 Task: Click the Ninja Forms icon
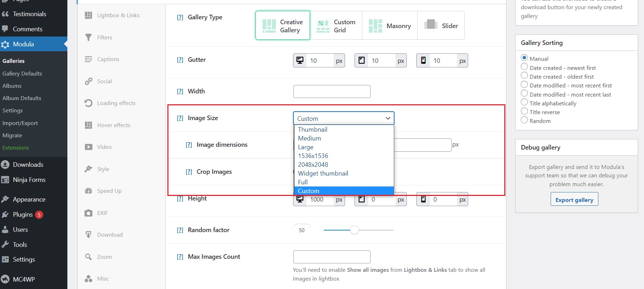[x=5, y=180]
